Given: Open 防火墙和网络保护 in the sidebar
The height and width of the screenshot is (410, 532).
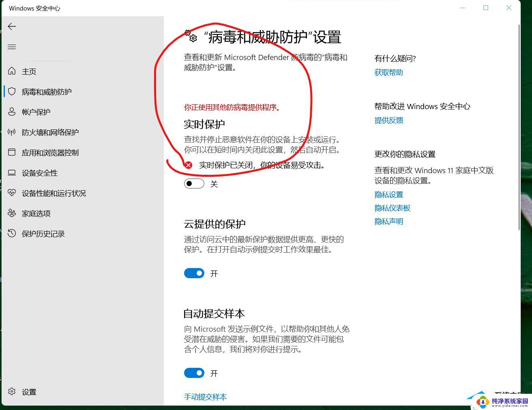Looking at the screenshot, I should pyautogui.click(x=50, y=132).
